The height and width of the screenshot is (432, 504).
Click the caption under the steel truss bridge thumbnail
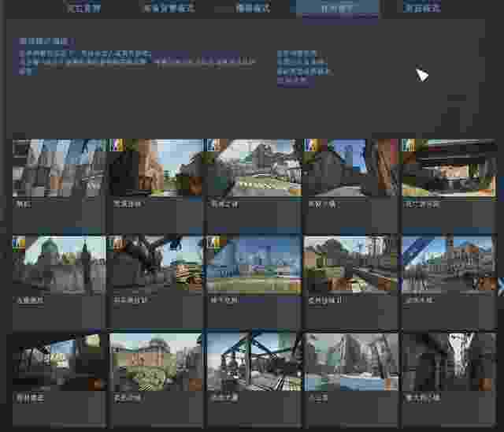point(224,398)
